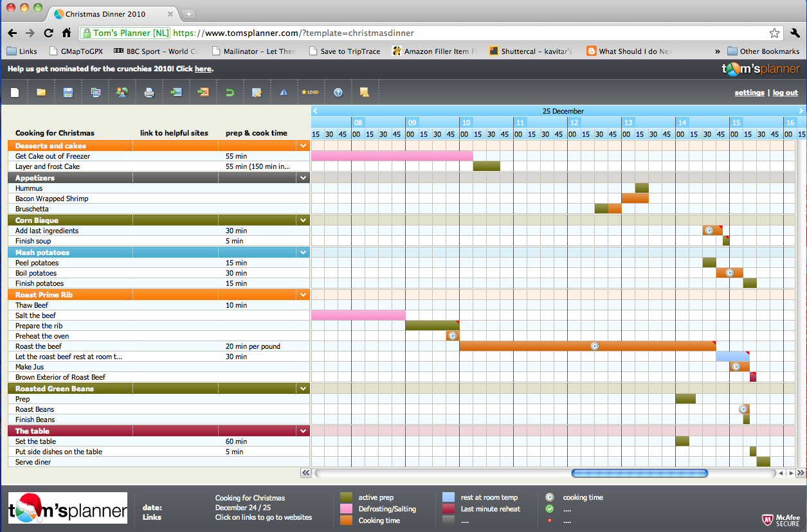Undo with the green curved arrow icon

pyautogui.click(x=230, y=93)
